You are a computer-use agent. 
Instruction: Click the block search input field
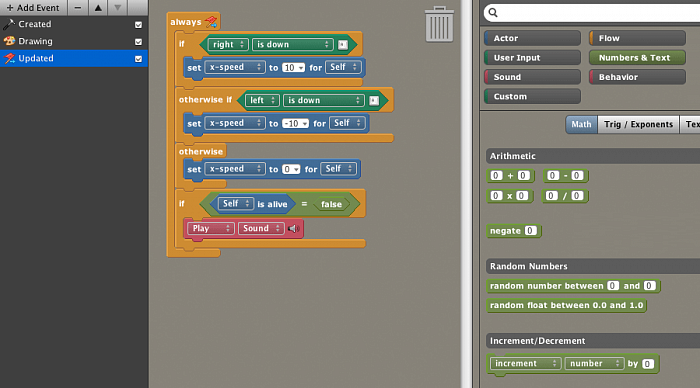[x=598, y=13]
